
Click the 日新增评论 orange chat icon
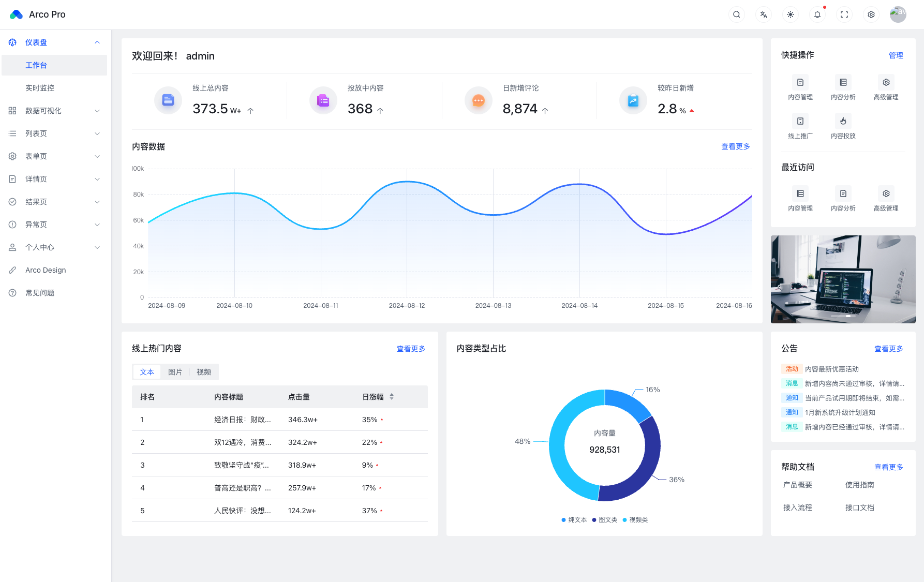(479, 100)
